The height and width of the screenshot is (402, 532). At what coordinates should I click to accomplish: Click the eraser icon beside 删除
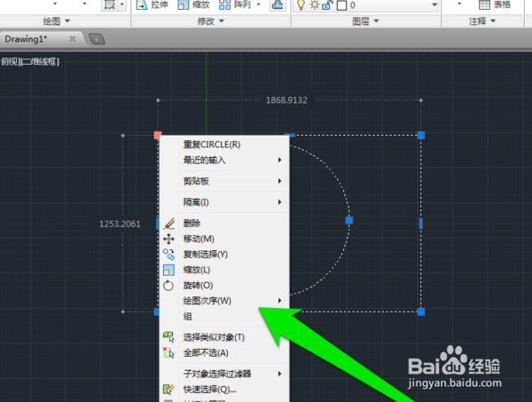169,224
